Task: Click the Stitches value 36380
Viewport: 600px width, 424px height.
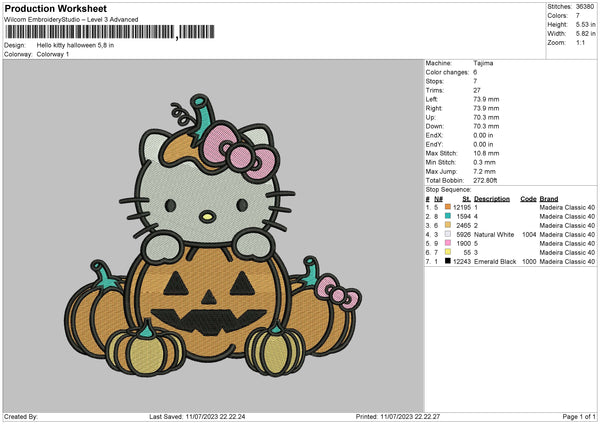Action: (586, 6)
